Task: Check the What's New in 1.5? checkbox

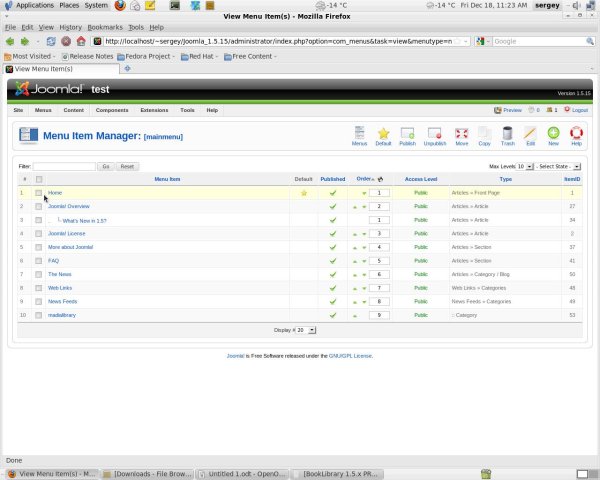Action: tap(38, 220)
